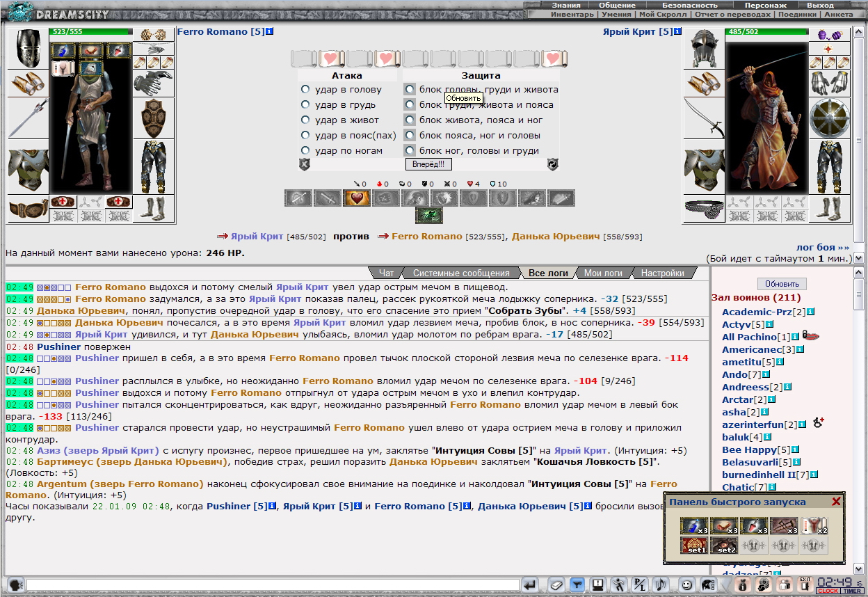Click the eraser icon in bottom toolbar

click(556, 585)
